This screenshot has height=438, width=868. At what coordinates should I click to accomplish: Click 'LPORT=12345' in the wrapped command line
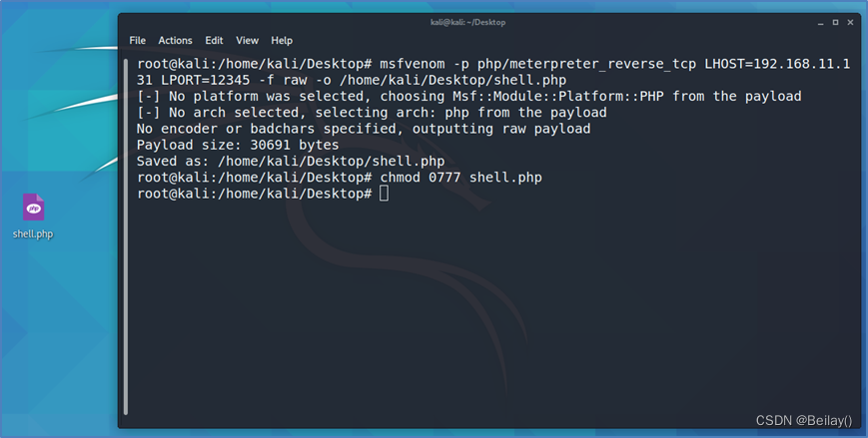[x=206, y=80]
